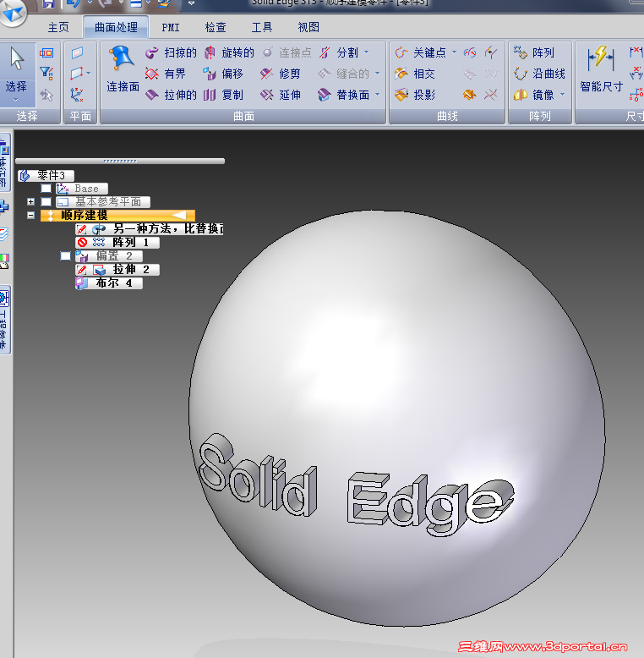This screenshot has width=644, height=658.
Task: Open the plane type dropdown arrow
Action: (x=89, y=74)
